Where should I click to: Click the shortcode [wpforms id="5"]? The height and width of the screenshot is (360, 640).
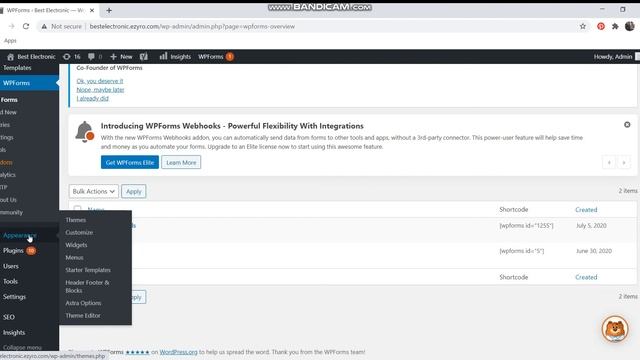coord(522,251)
